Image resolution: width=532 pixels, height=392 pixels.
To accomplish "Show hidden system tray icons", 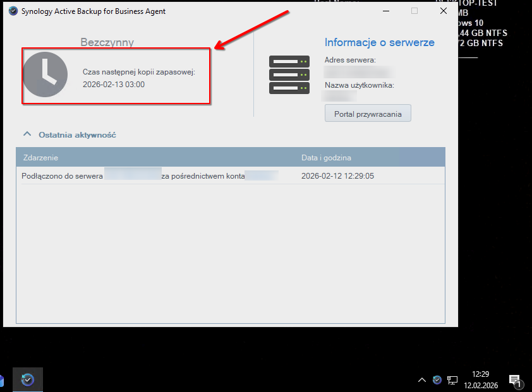I will tap(422, 380).
